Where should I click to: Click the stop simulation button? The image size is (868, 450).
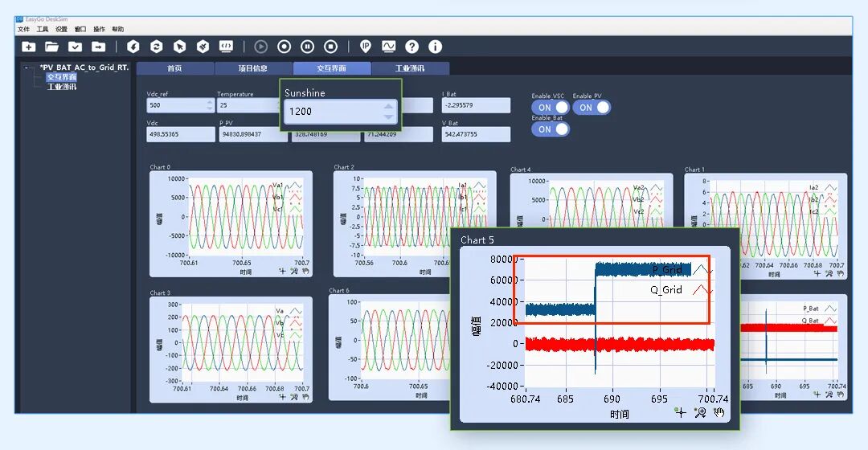click(x=330, y=47)
